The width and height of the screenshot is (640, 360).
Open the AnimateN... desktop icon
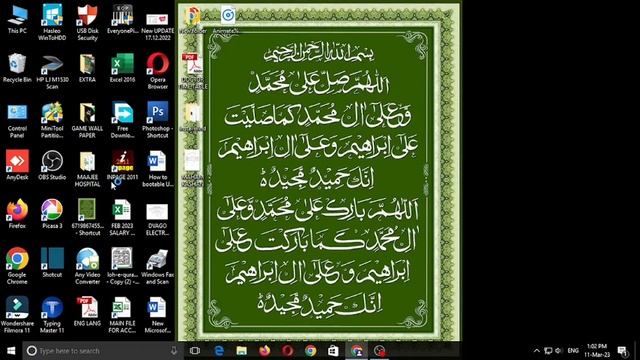[228, 19]
